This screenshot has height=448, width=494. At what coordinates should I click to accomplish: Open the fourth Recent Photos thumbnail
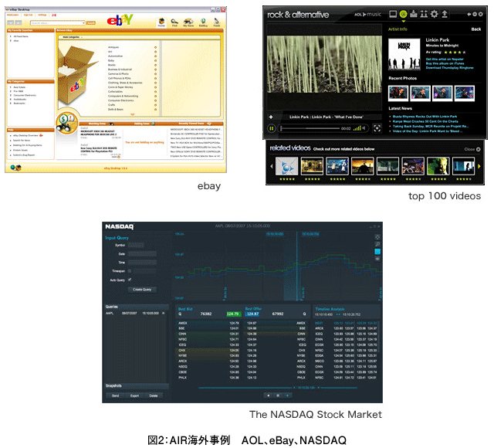coord(465,93)
